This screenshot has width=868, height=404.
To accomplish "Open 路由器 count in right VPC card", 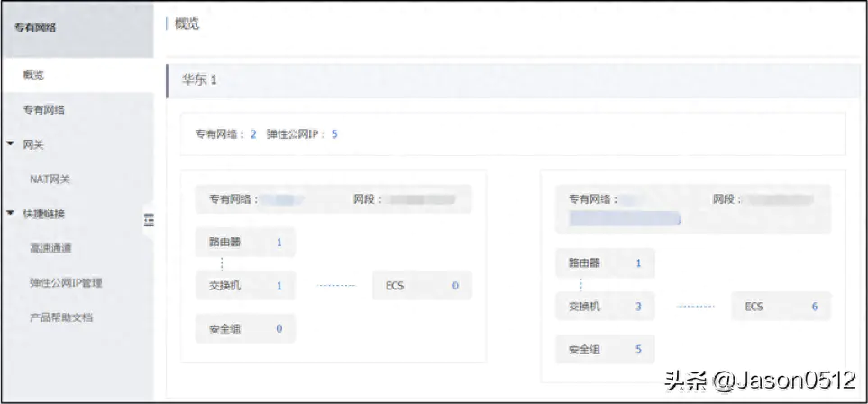I will point(638,263).
